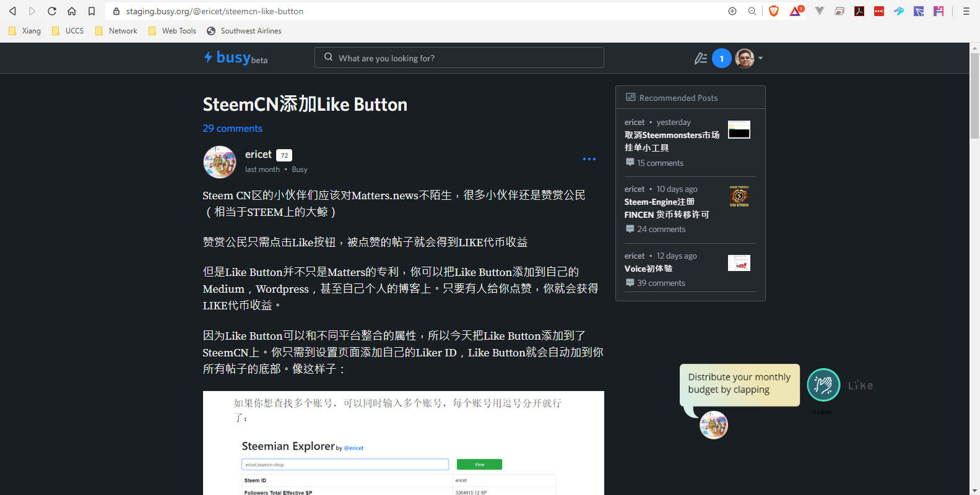
Task: Open the Web Tools bookmarks folder
Action: [172, 31]
